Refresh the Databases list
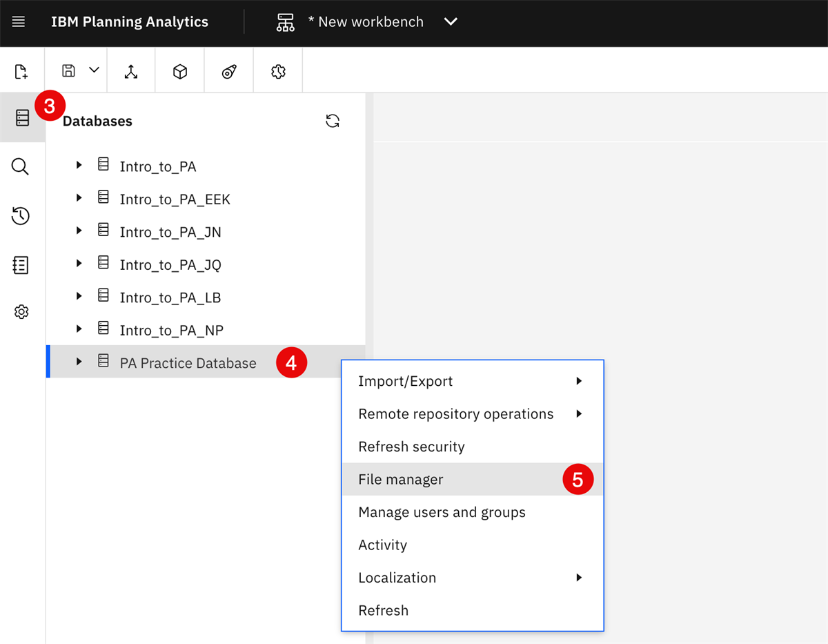 pos(333,121)
